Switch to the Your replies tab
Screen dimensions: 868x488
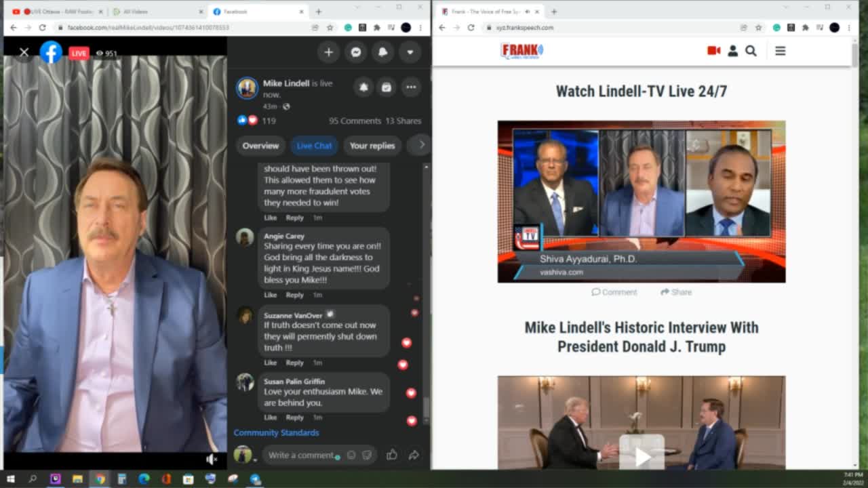372,146
